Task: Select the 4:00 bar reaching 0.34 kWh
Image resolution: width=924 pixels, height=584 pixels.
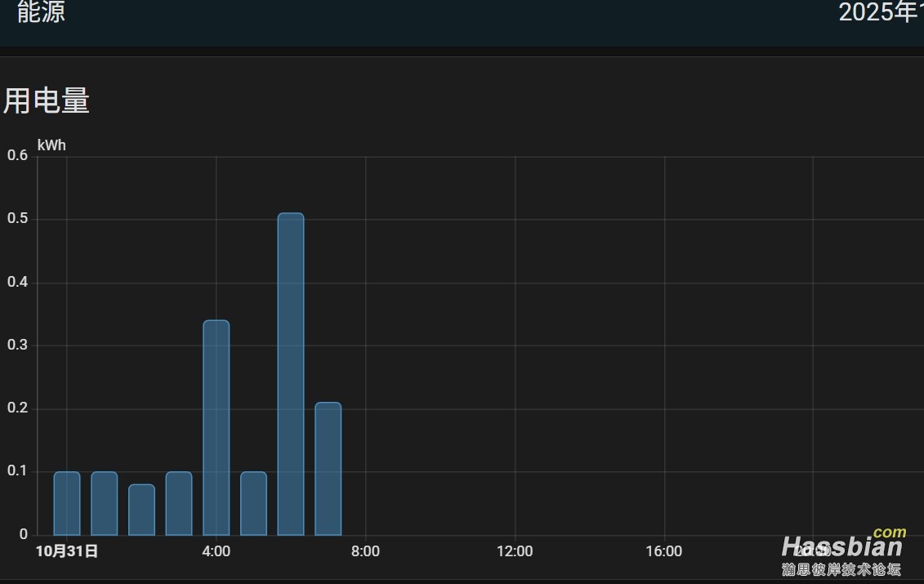Action: (x=216, y=427)
